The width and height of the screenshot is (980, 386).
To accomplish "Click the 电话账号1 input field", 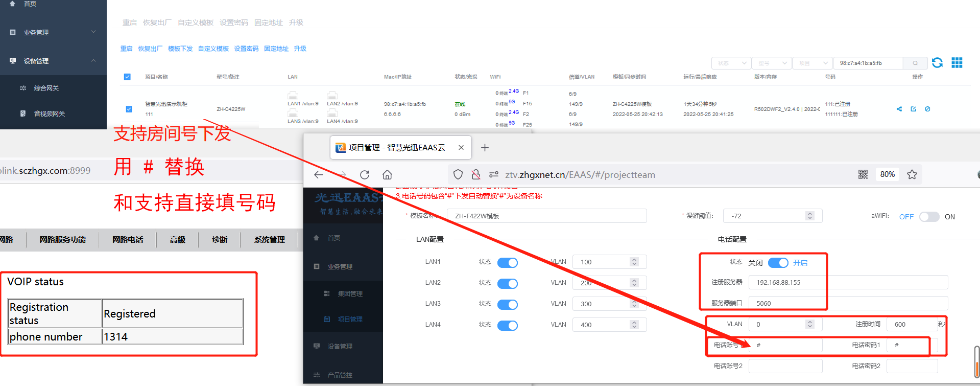I will tap(785, 345).
